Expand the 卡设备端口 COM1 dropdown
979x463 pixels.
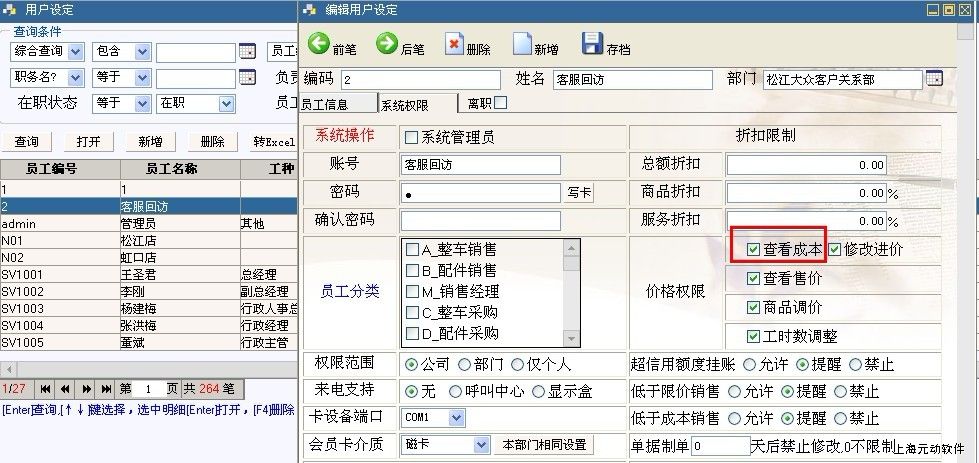tap(457, 417)
